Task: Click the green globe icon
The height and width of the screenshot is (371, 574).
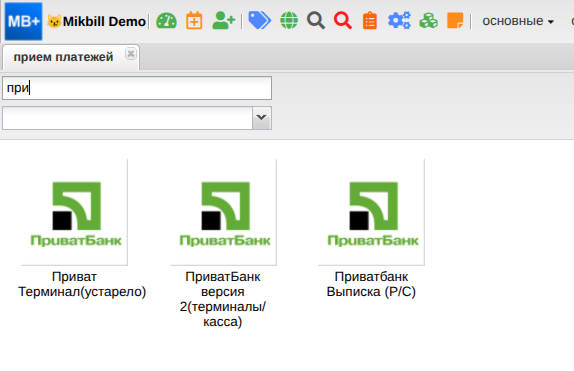Action: (289, 21)
